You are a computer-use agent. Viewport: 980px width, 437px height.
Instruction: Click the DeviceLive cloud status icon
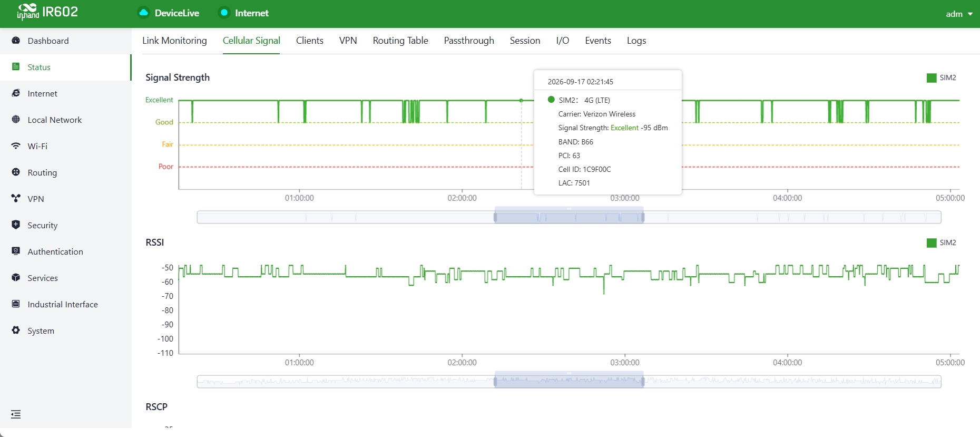coord(143,13)
